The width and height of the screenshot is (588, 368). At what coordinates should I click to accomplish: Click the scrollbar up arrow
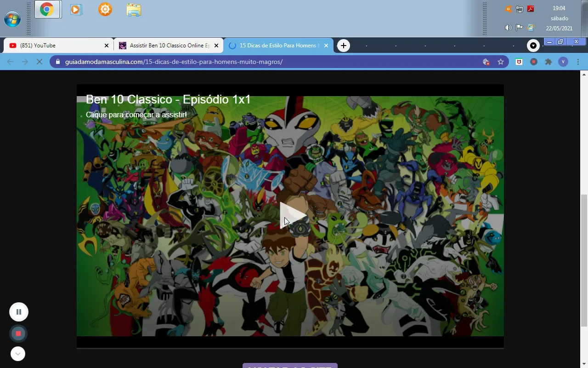tap(584, 74)
